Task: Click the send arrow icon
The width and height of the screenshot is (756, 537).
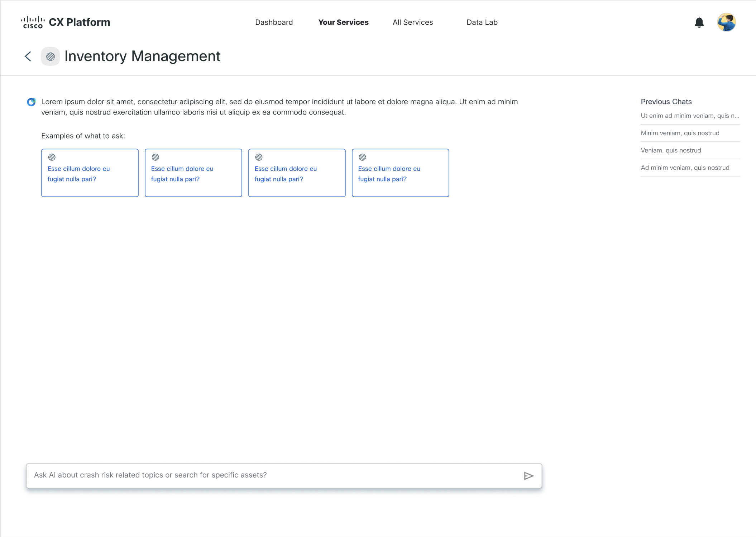Action: click(528, 476)
